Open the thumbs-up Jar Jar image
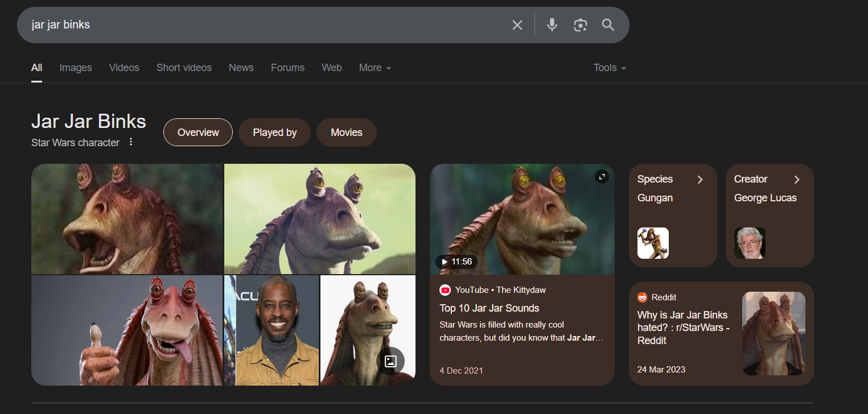This screenshot has width=868, height=414. 127,330
